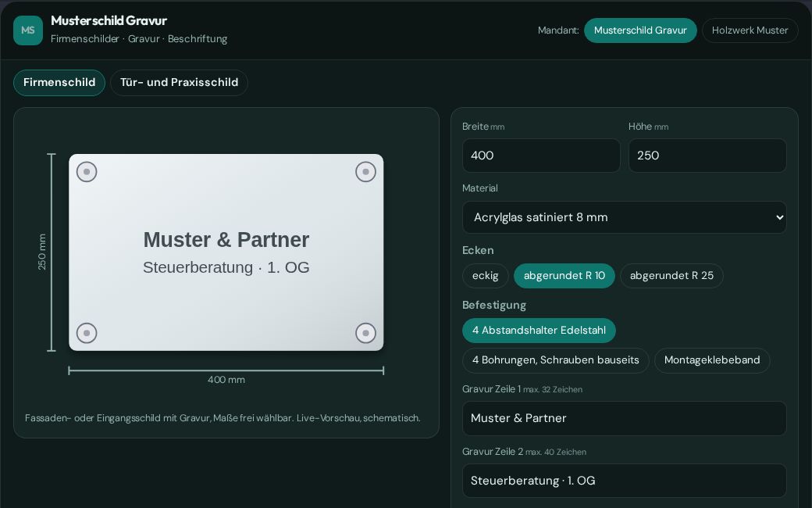Click the sign preview plate
The height and width of the screenshot is (508, 812).
pos(226,252)
